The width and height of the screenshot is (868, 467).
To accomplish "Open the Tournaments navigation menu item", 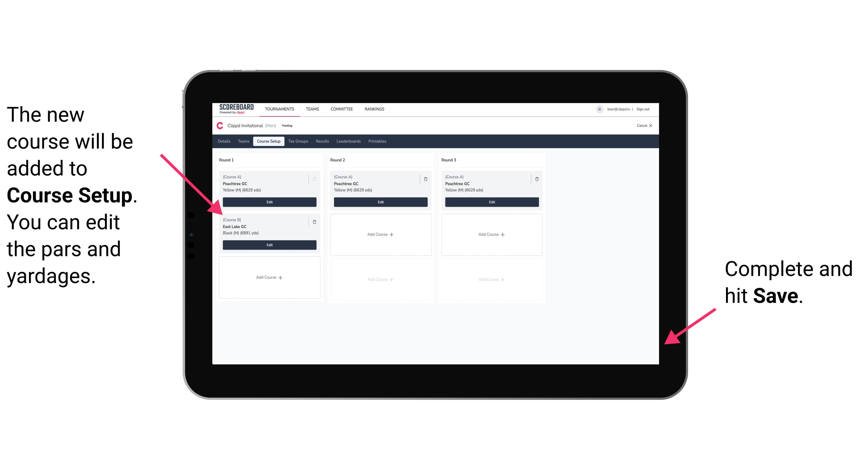I will (x=280, y=109).
